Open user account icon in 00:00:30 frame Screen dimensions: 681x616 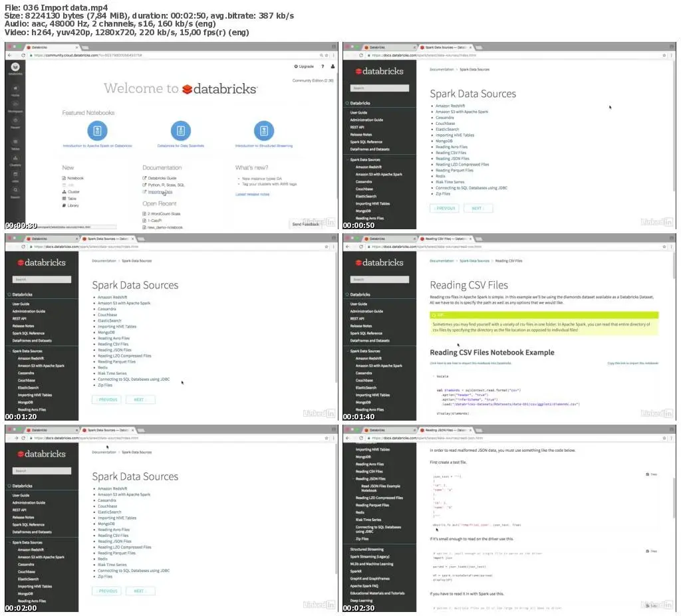point(333,66)
